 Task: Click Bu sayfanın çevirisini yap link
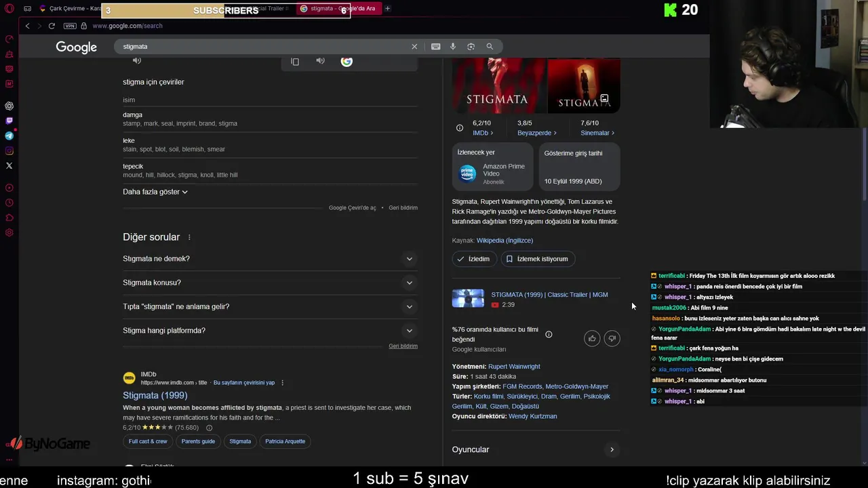coord(244,383)
